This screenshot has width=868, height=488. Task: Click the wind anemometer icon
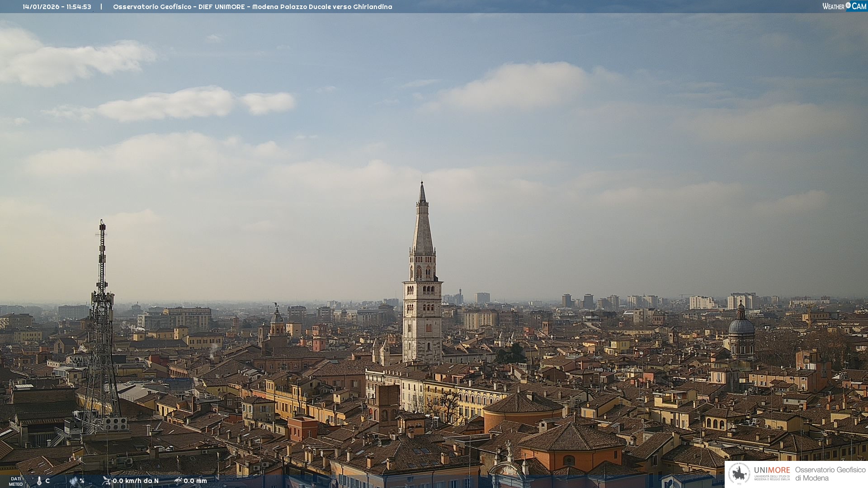(107, 481)
